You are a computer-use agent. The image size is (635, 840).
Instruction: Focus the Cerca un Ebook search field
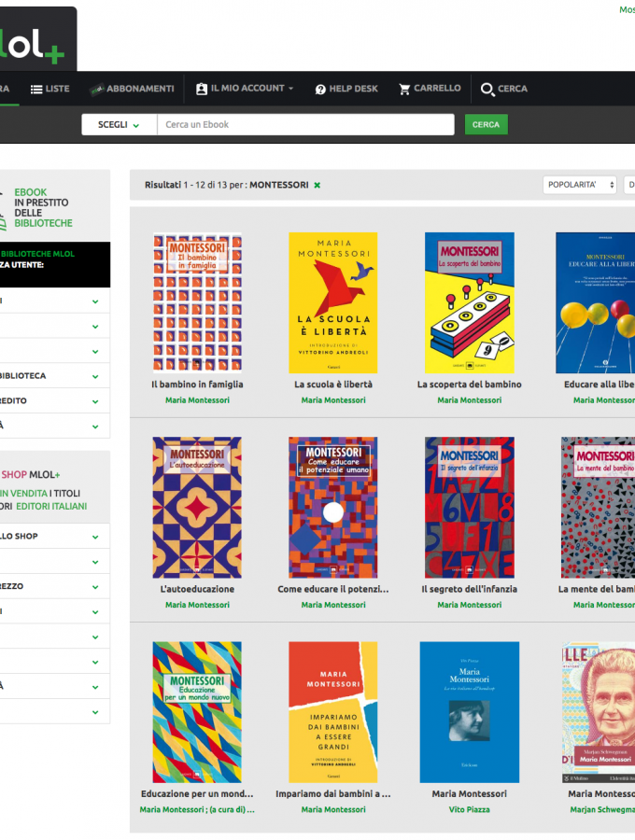point(305,125)
